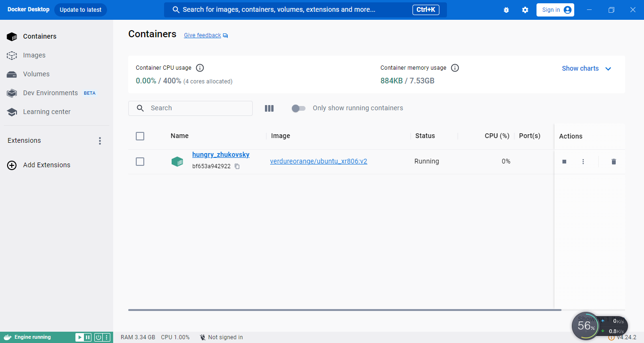
Task: Minimize the Docker Desktop window
Action: point(589,10)
